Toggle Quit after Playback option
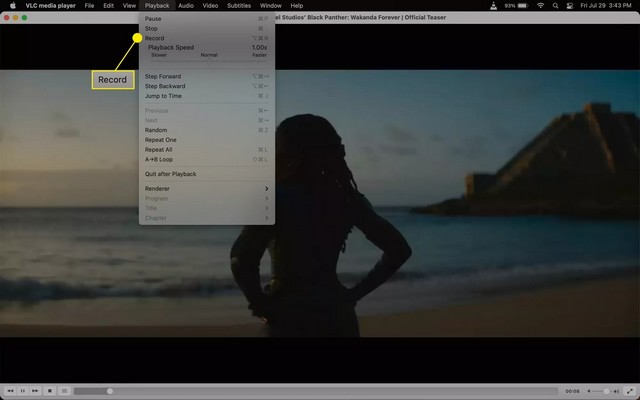This screenshot has height=400, width=640. 170,174
